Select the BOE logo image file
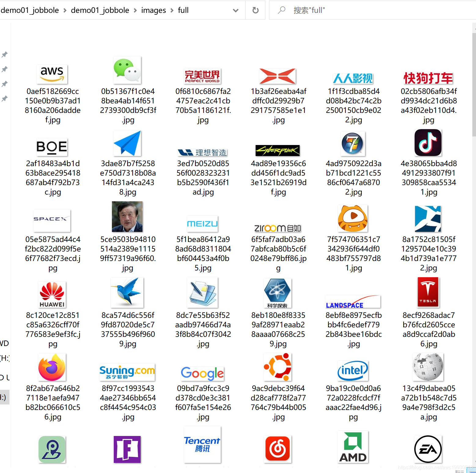 point(52,147)
